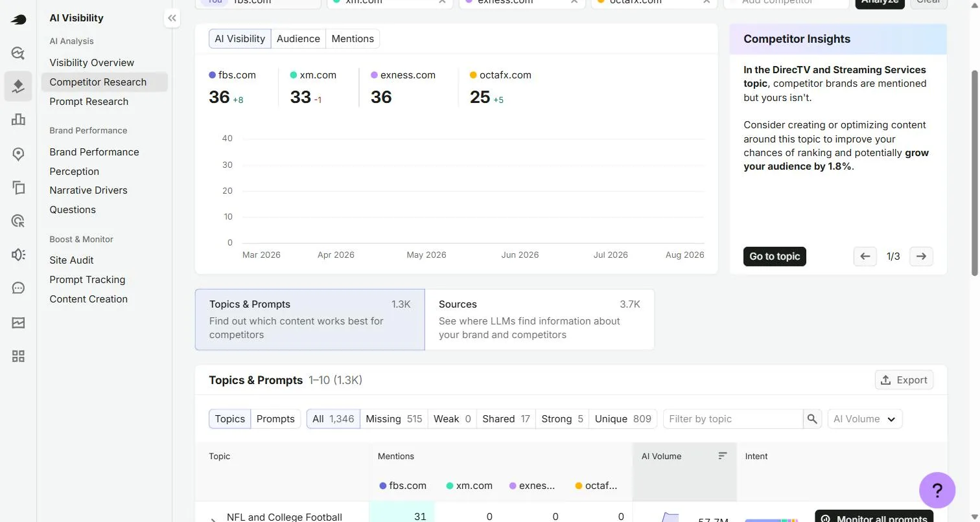Select the Weak 0 filter
The image size is (980, 522).
(x=452, y=419)
